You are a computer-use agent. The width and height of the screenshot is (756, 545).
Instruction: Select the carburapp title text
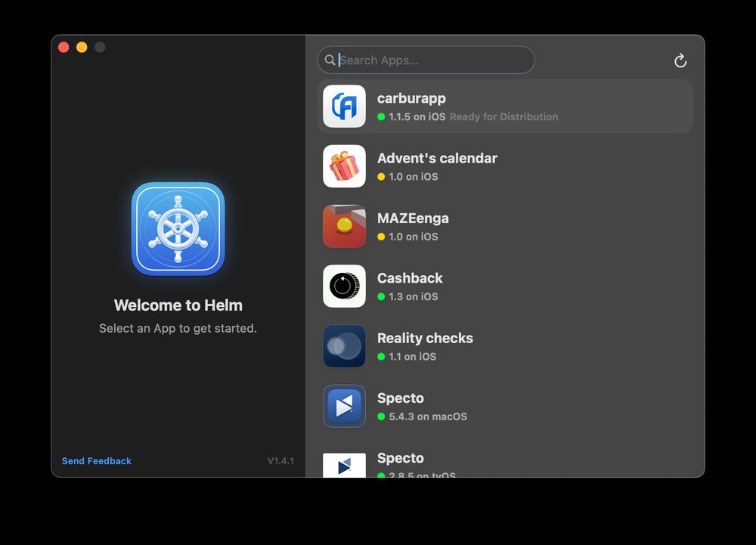click(411, 98)
